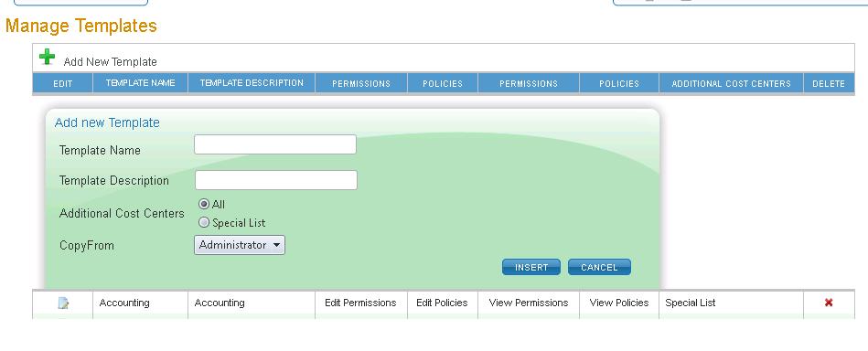
Task: Open View Permissions for Accounting
Action: click(x=529, y=303)
